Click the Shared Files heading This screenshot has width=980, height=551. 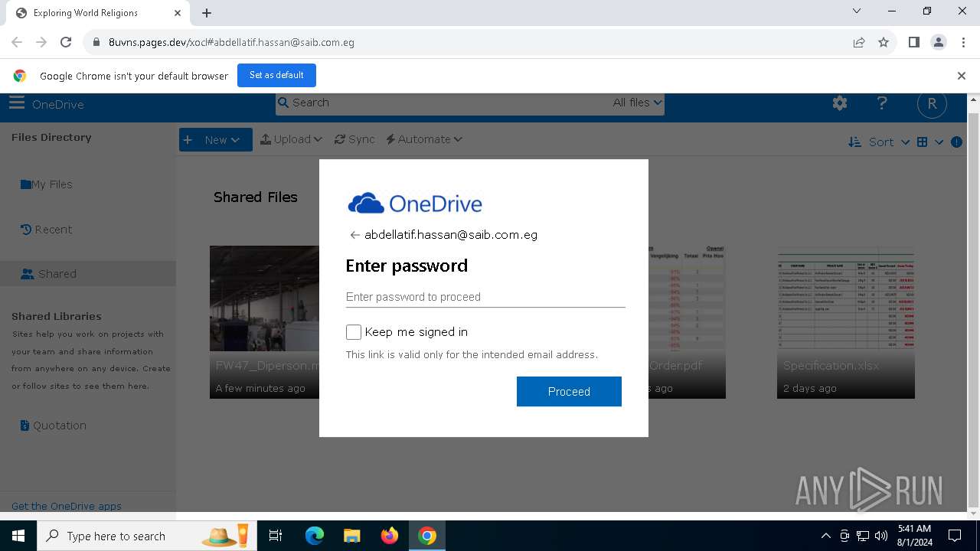point(256,197)
